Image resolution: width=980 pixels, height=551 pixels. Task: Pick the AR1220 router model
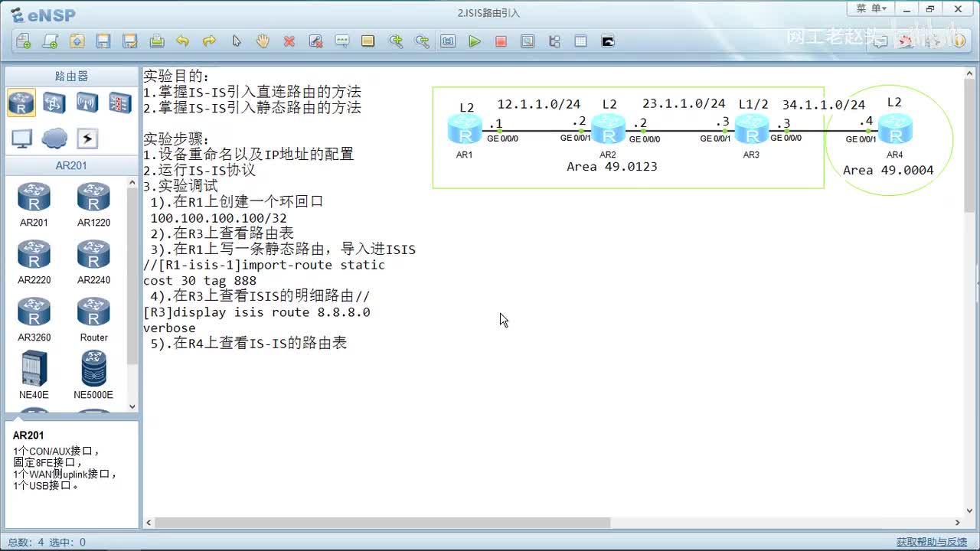(93, 205)
